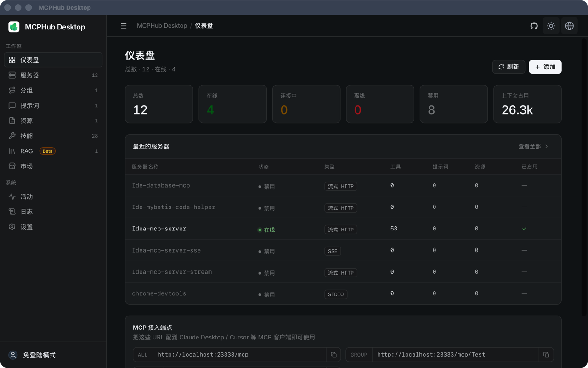Select the Idea-mcp-server row name

[x=159, y=229]
